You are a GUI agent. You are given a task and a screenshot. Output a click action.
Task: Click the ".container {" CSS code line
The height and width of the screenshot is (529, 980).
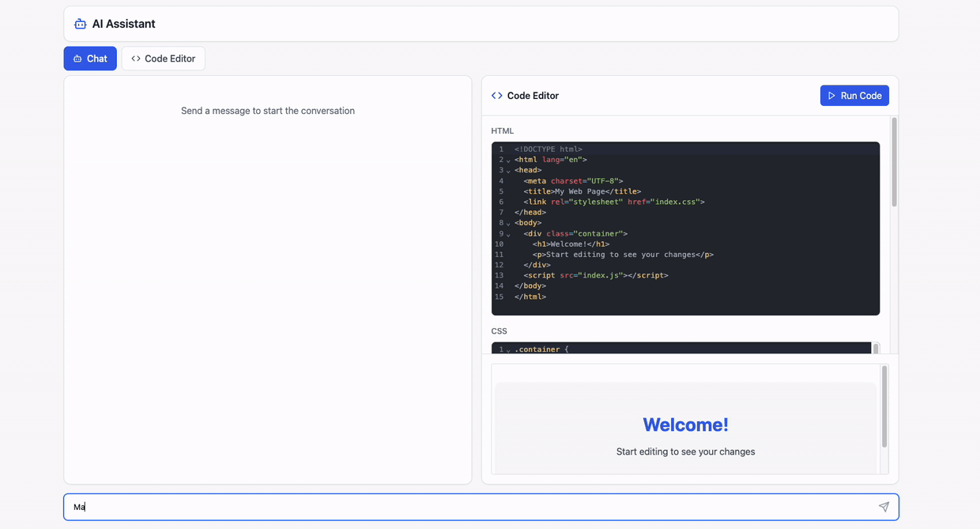pos(541,350)
